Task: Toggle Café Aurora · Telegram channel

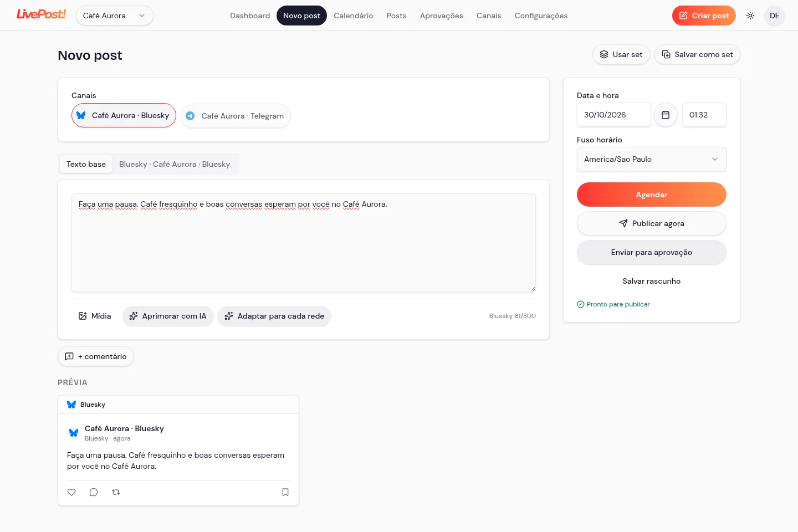Action: click(x=236, y=116)
